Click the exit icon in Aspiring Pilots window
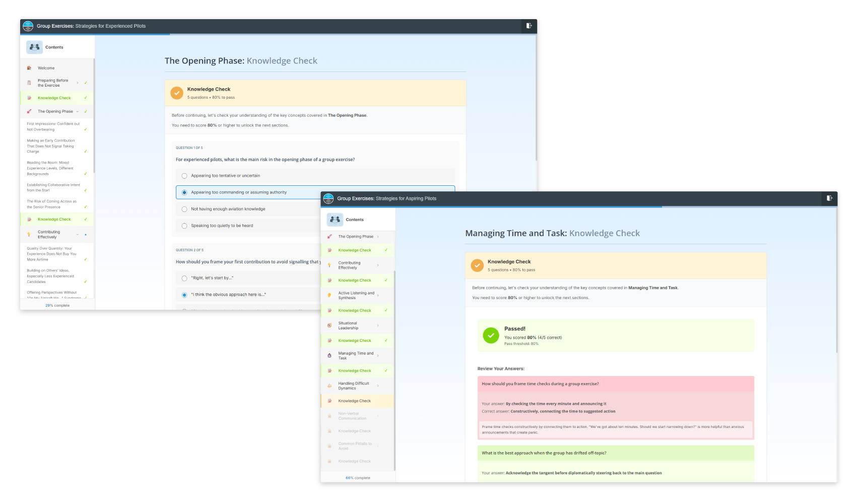The width and height of the screenshot is (857, 504). [829, 198]
